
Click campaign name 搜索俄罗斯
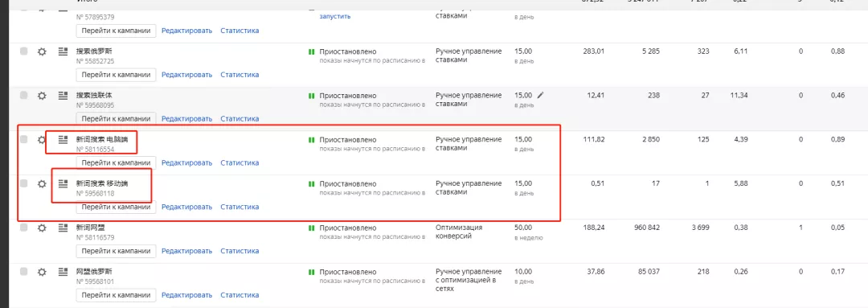94,51
